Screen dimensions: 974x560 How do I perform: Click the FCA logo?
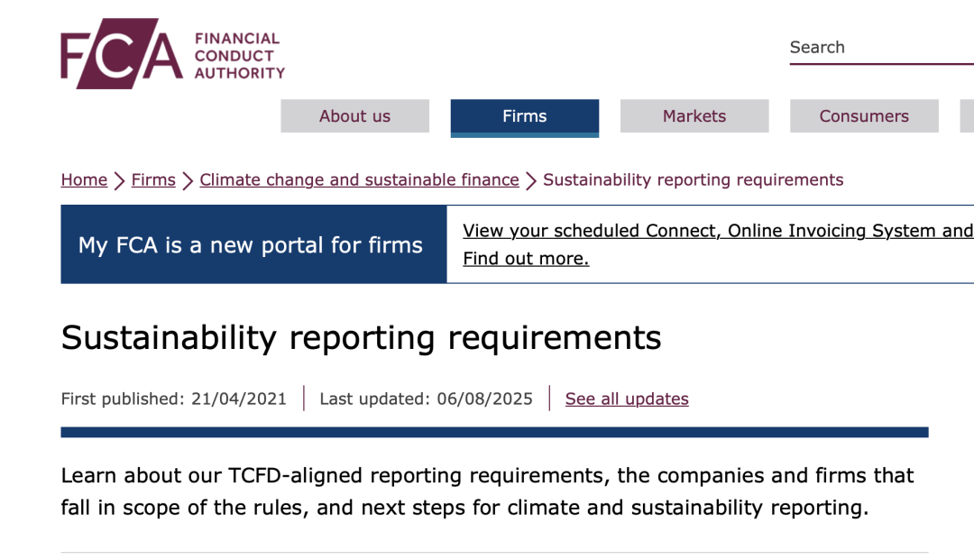pos(172,53)
